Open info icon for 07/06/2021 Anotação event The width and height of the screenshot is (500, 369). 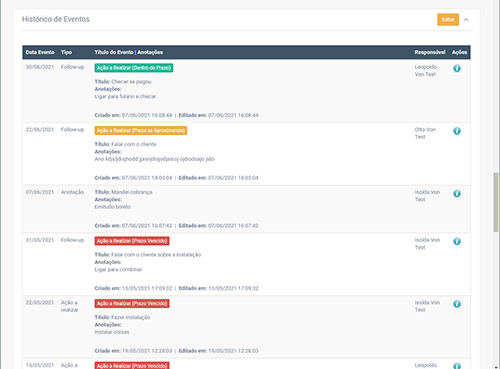[457, 193]
